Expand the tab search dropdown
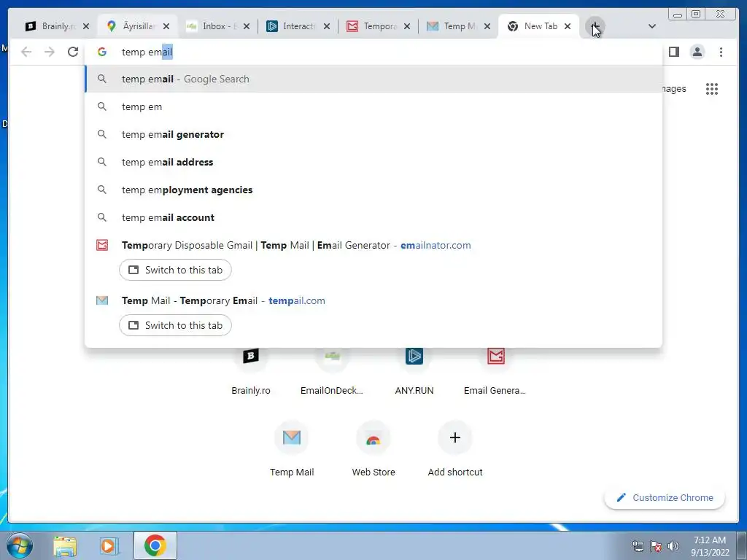This screenshot has width=747, height=560. click(x=652, y=26)
